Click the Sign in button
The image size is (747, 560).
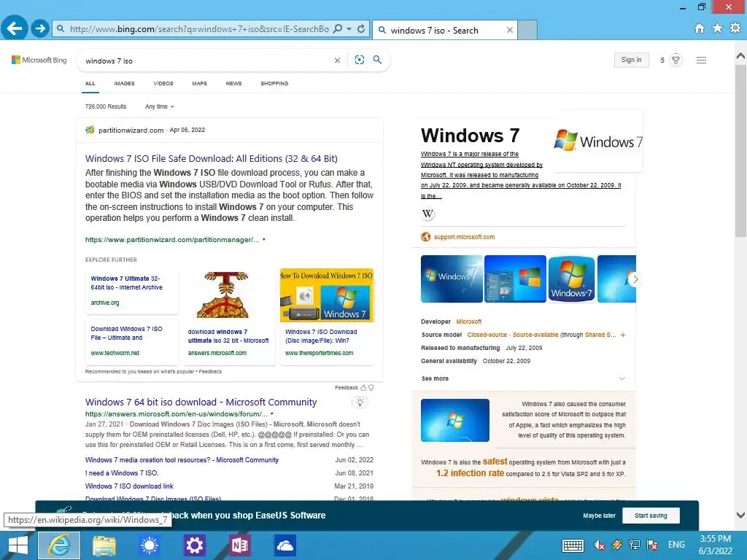point(631,60)
